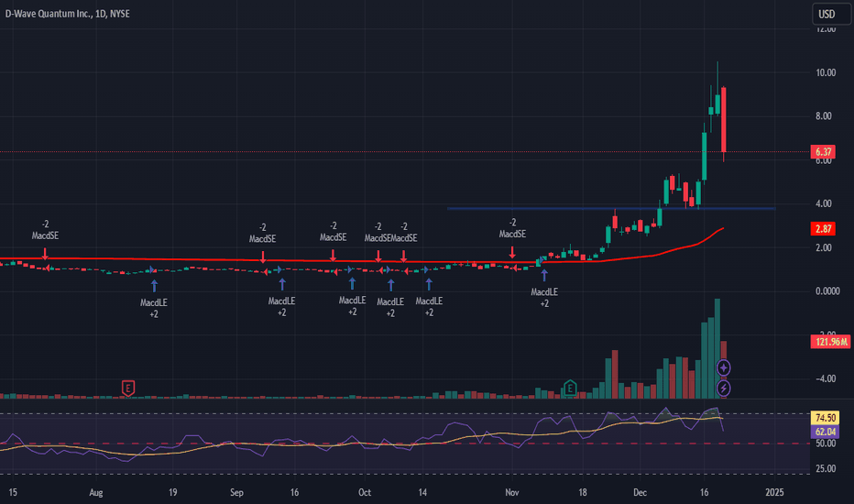This screenshot has height=504, width=854.
Task: Click the 2.87 moving average label
Action: (x=823, y=228)
